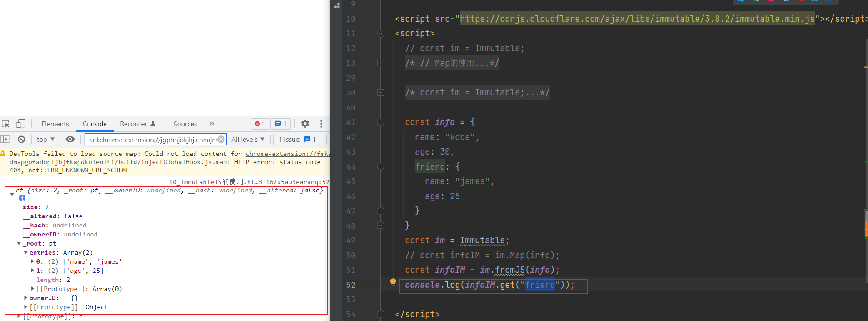Show the console sidebar
The height and width of the screenshot is (321, 868).
[5, 140]
